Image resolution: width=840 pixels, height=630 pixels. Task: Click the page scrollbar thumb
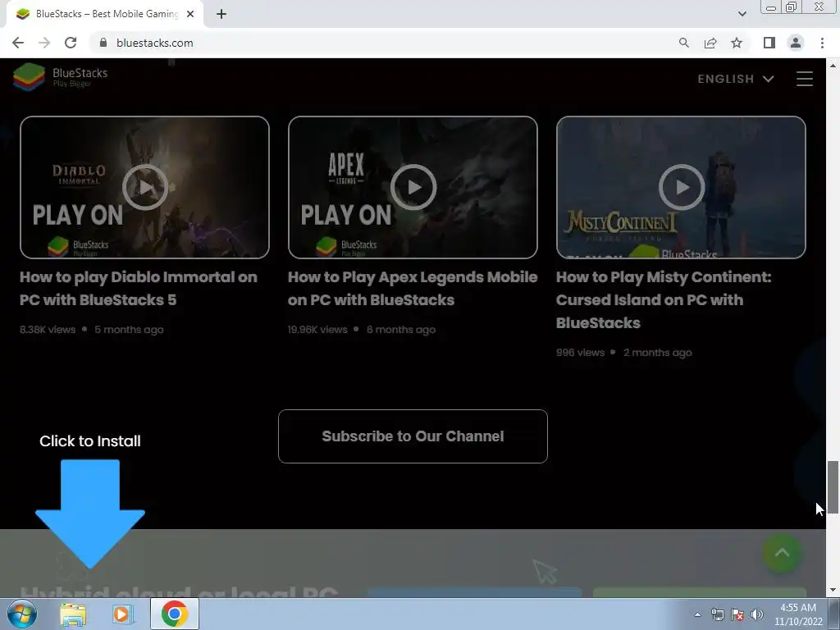pyautogui.click(x=833, y=487)
